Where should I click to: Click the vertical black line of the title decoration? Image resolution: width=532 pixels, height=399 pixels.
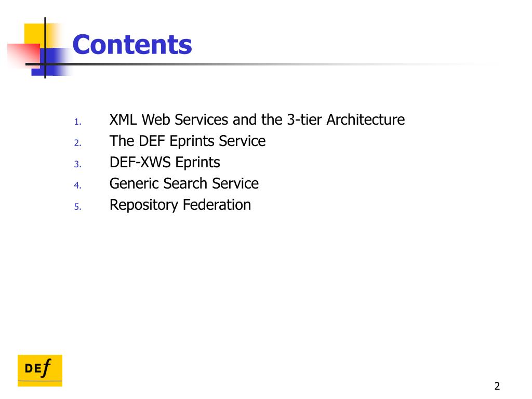[x=45, y=47]
